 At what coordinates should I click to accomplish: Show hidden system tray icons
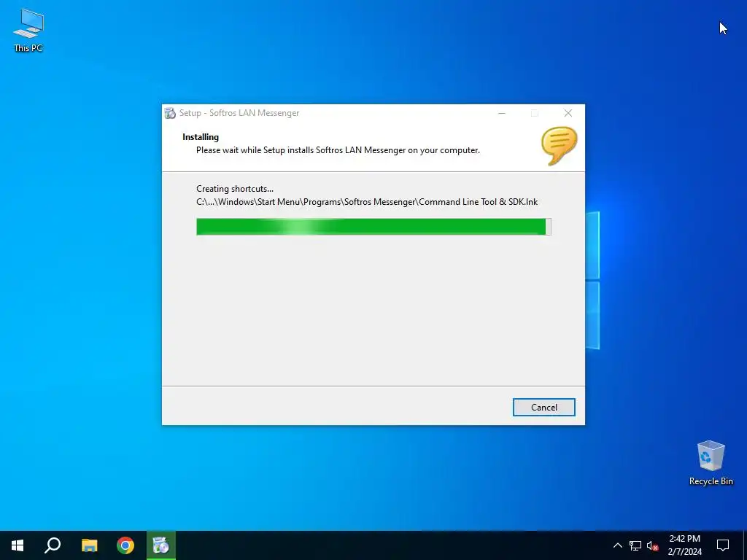(x=617, y=545)
